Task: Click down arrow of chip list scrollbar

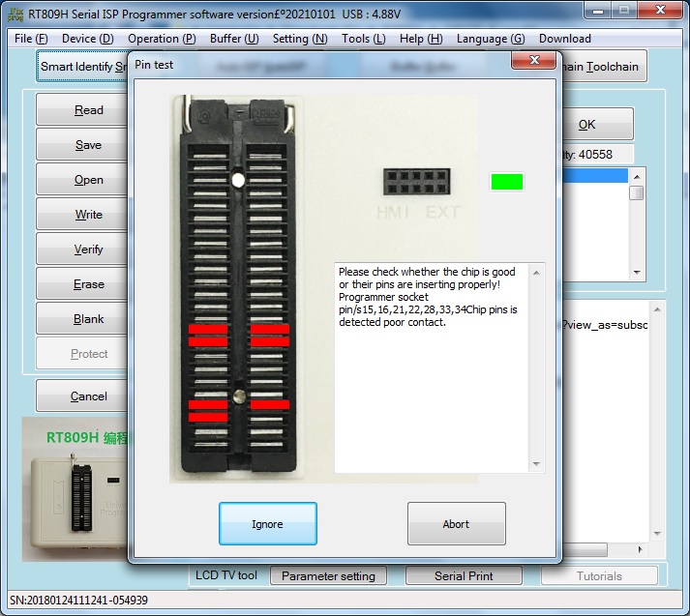Action: click(x=637, y=272)
